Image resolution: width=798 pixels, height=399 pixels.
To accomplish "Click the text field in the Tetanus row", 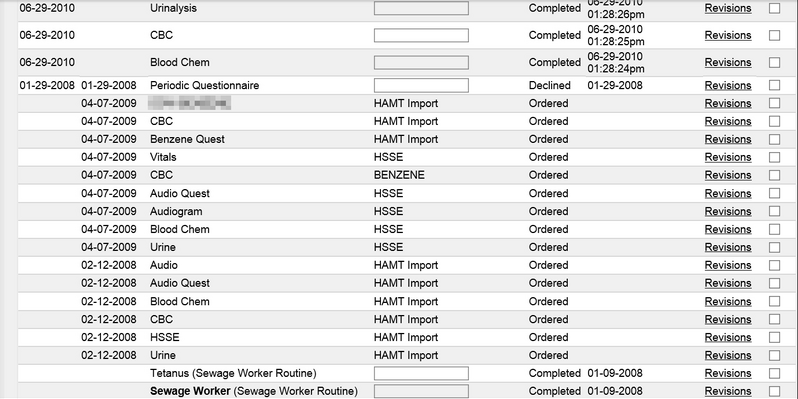I will (421, 373).
